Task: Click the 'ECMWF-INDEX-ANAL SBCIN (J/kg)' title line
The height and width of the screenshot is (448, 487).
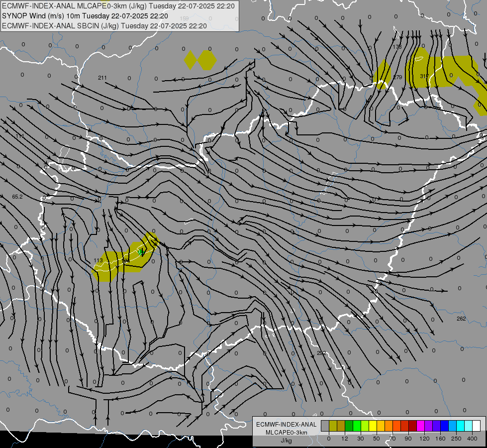Action: (x=60, y=26)
